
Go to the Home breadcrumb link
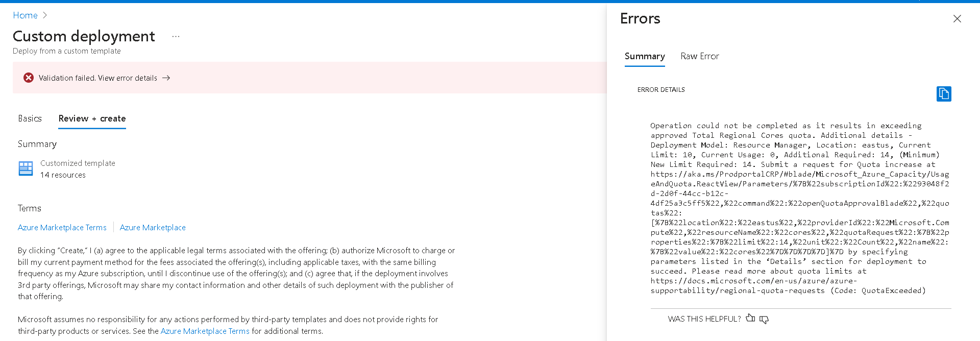(x=25, y=15)
